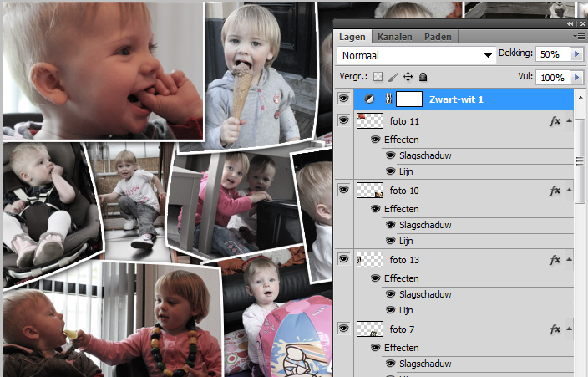Toggle Lijn effect visibility under foto 13
This screenshot has width=588, height=377.
390,310
